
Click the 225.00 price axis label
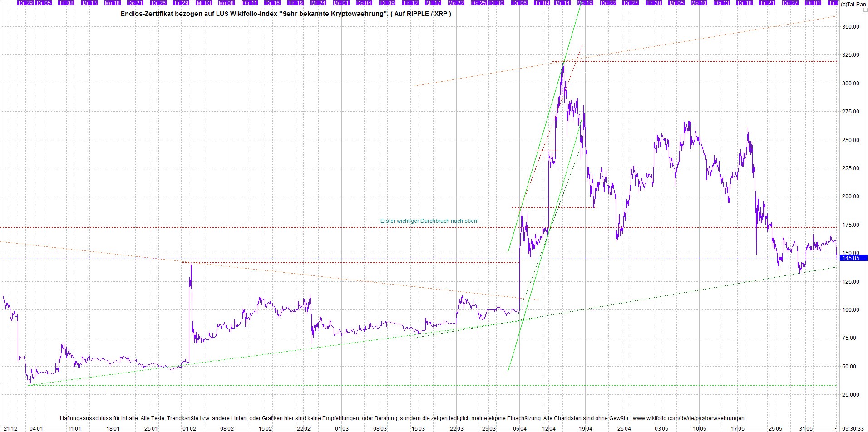(850, 168)
